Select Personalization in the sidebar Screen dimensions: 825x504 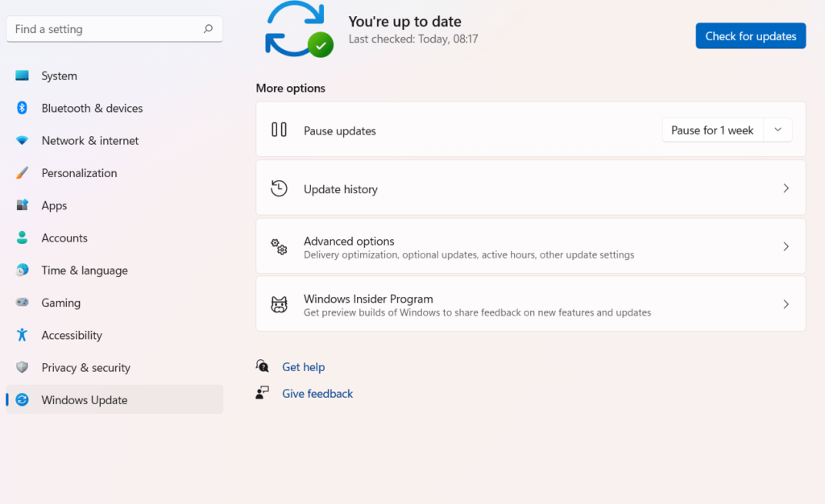(114, 173)
